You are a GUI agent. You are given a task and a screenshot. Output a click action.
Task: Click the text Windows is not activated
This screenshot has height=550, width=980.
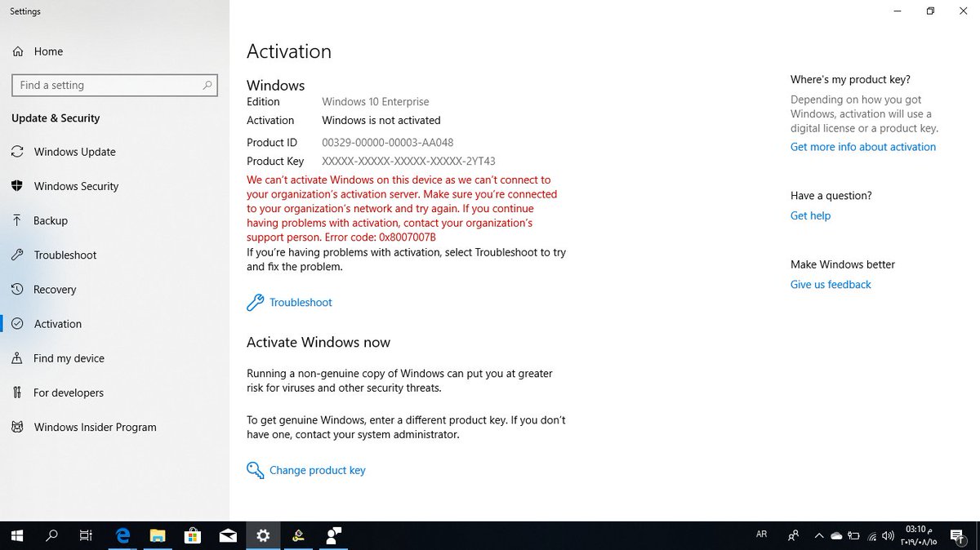(x=381, y=120)
